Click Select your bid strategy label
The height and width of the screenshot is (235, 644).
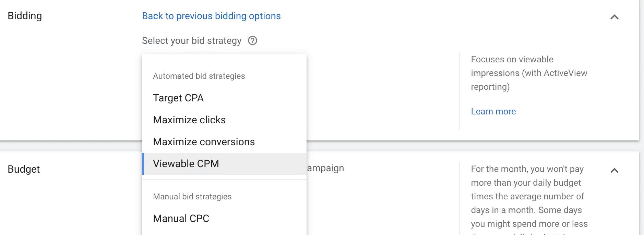191,40
